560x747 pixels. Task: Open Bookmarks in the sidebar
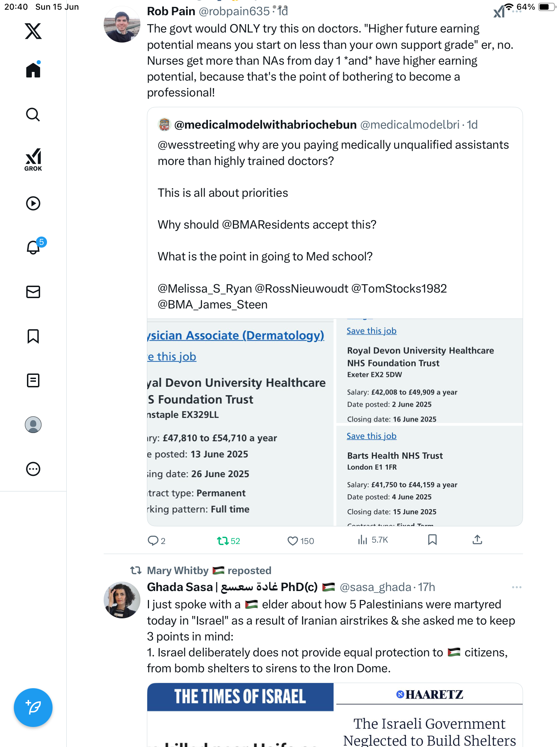[33, 336]
